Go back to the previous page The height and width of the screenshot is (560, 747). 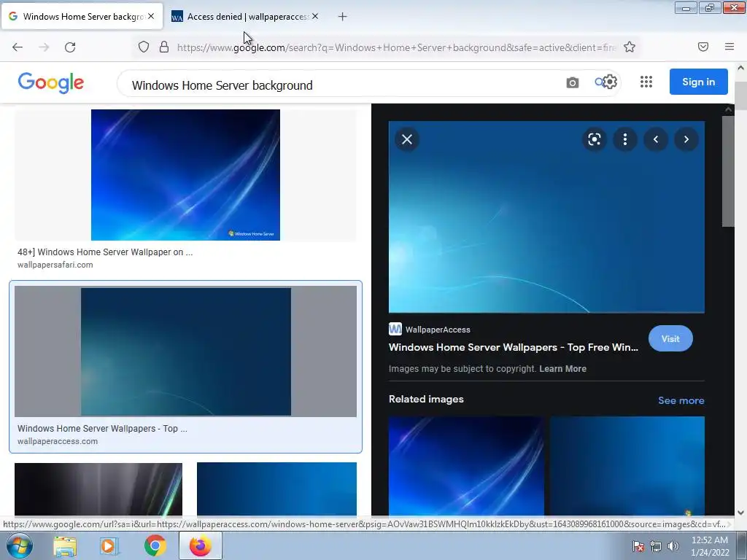18,47
